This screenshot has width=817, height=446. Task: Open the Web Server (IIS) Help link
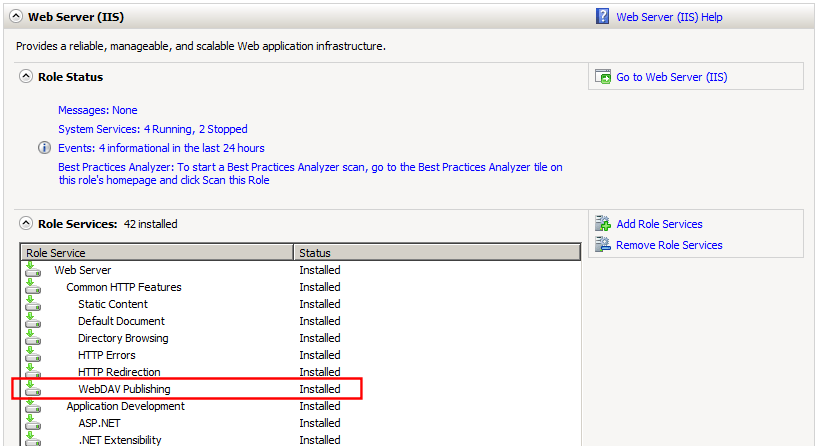click(x=669, y=17)
